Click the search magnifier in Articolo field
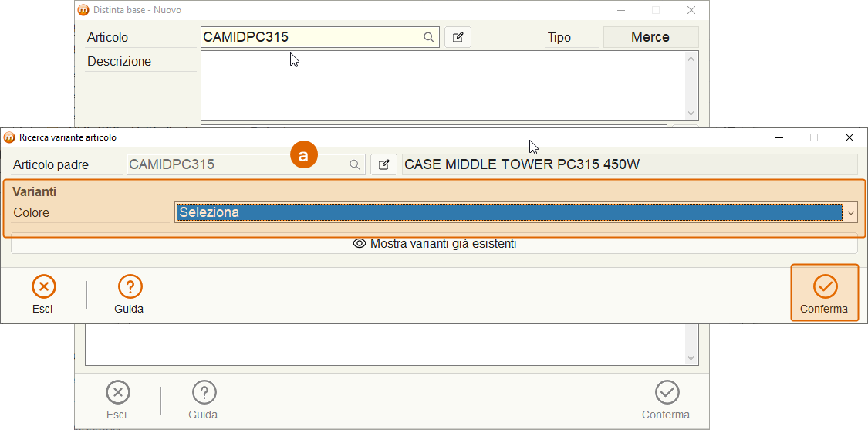 point(428,37)
